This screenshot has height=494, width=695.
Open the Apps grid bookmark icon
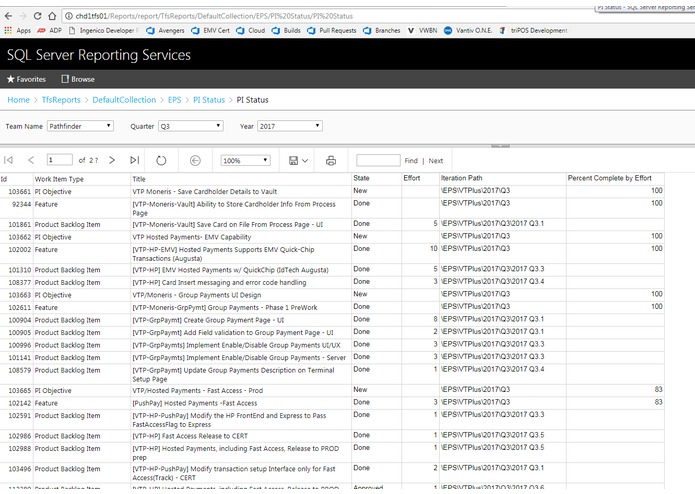(8, 30)
